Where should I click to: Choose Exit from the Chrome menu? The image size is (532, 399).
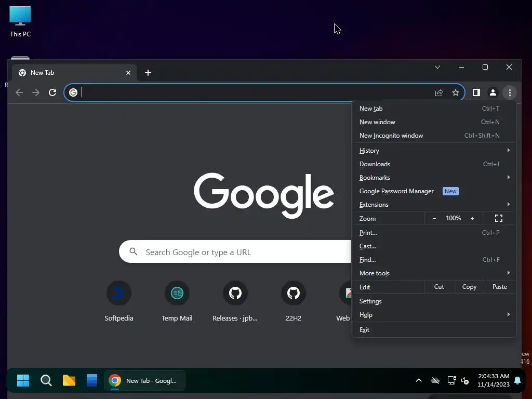click(434, 330)
